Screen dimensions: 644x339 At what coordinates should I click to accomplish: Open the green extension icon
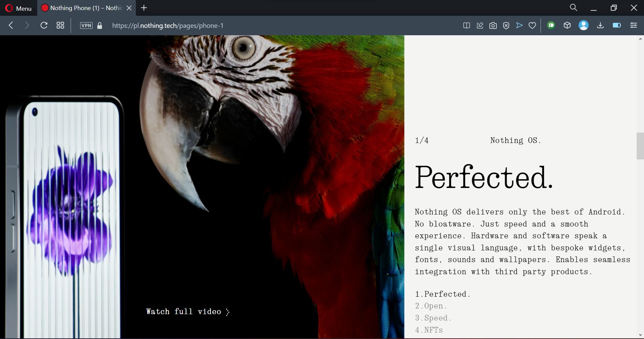(x=551, y=25)
